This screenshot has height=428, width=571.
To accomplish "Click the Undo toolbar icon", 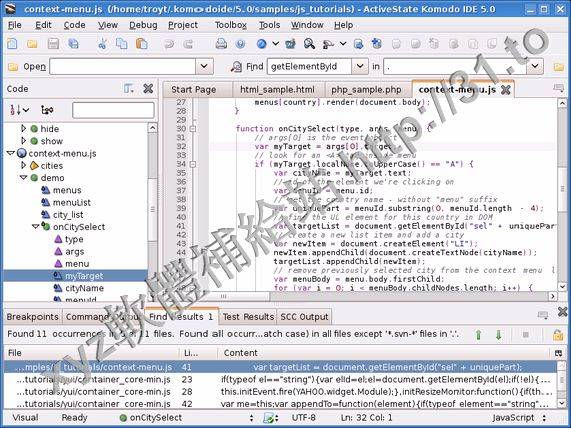I will click(x=169, y=44).
